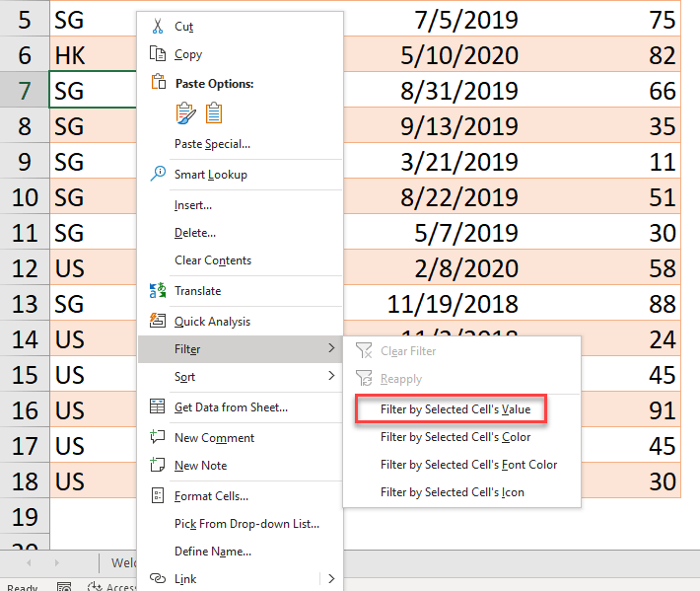Expand the Link submenu arrow
Image resolution: width=700 pixels, height=591 pixels.
pos(330,579)
